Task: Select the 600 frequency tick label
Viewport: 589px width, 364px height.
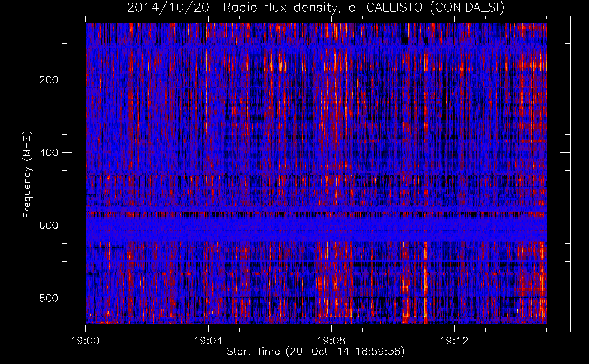Action: pyautogui.click(x=49, y=225)
